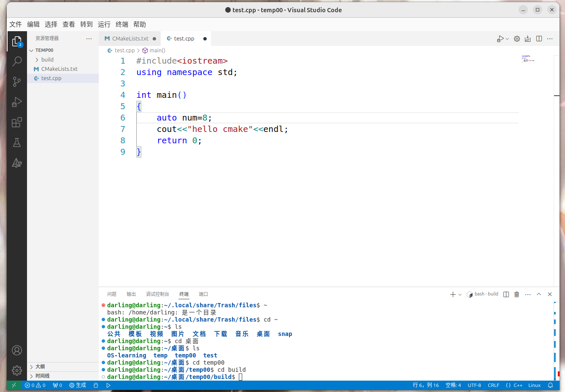Viewport: 565px width, 392px height.
Task: Open the Search view in activity bar
Action: (17, 62)
